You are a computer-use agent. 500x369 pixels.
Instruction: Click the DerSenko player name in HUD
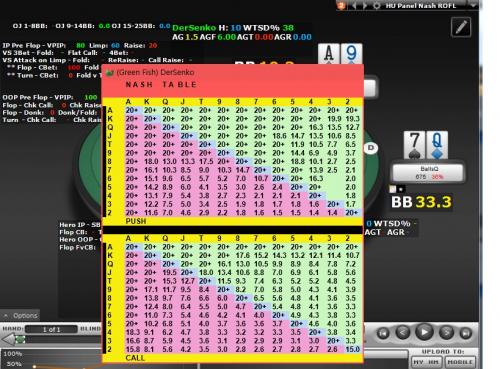pyautogui.click(x=194, y=28)
